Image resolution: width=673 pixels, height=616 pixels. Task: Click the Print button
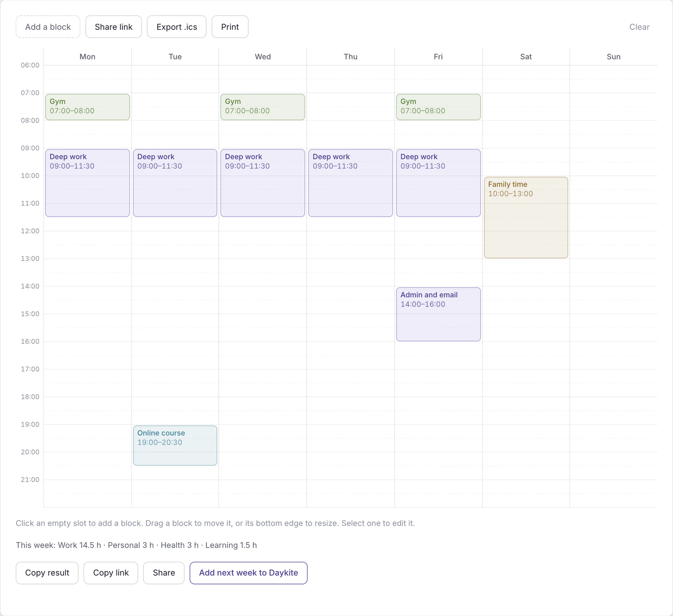(x=230, y=27)
